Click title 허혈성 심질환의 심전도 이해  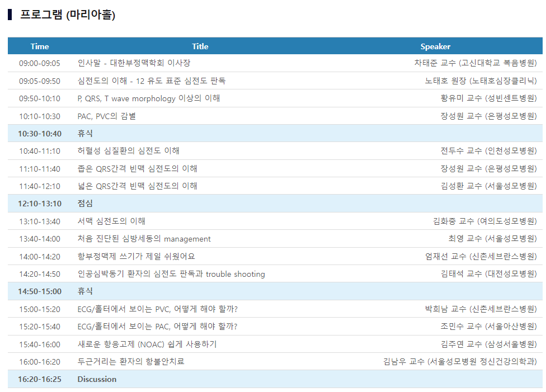pyautogui.click(x=128, y=151)
